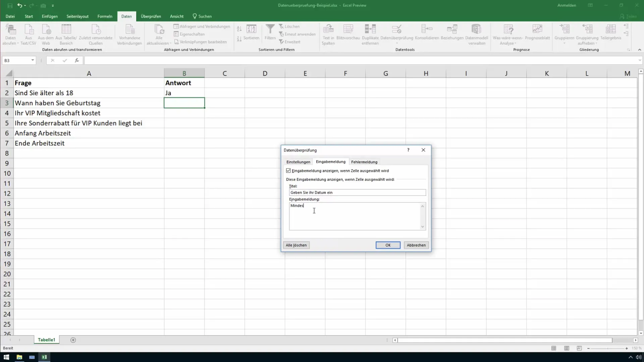Click the Daten abrufen ribbon icon

click(11, 34)
